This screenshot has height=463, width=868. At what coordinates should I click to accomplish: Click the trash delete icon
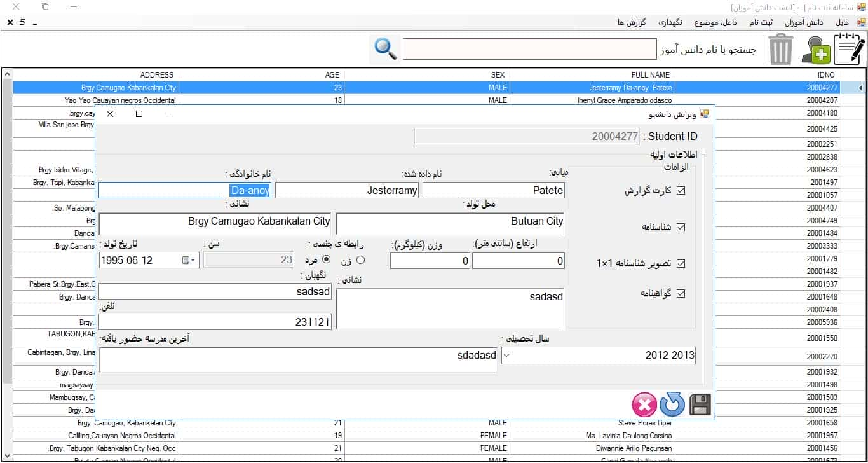point(781,50)
